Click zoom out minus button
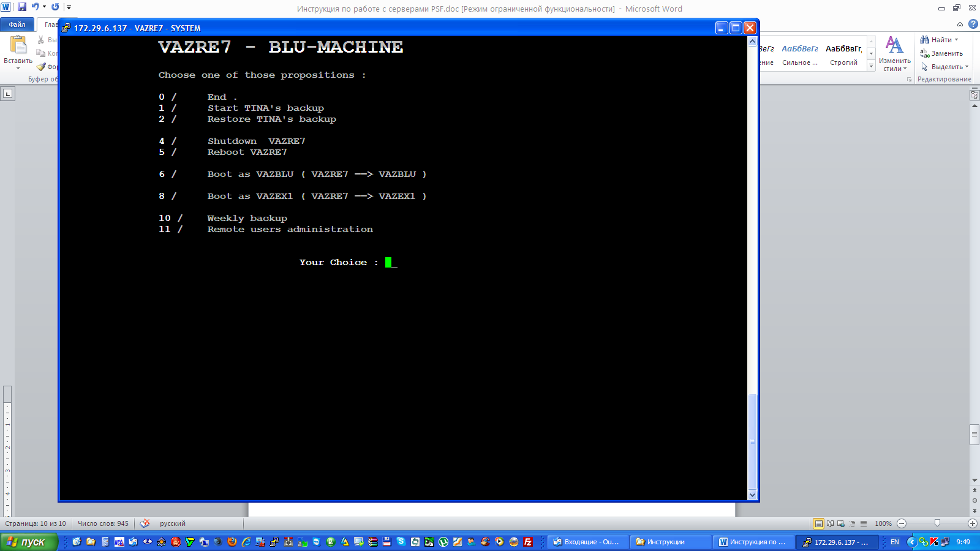The width and height of the screenshot is (980, 551). pos(901,523)
